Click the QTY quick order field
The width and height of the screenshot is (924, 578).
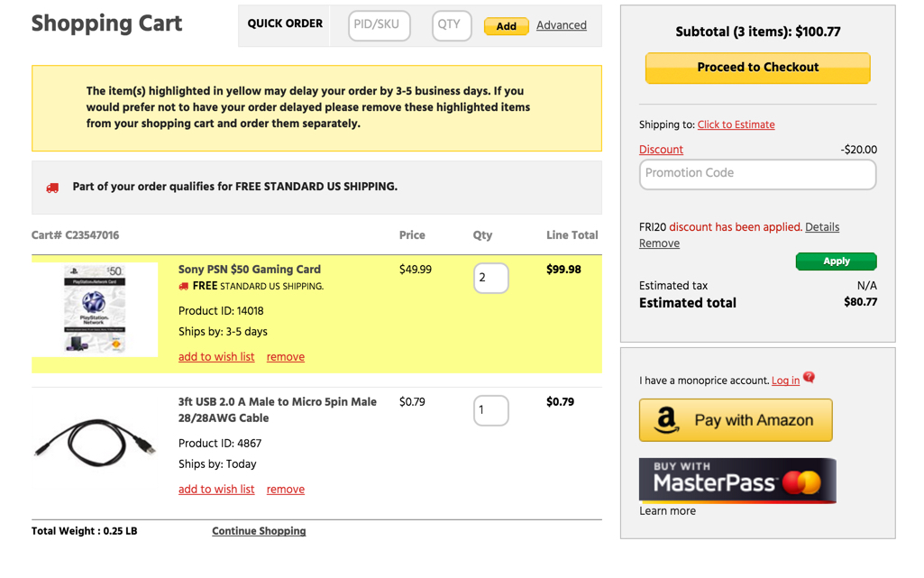pyautogui.click(x=452, y=25)
